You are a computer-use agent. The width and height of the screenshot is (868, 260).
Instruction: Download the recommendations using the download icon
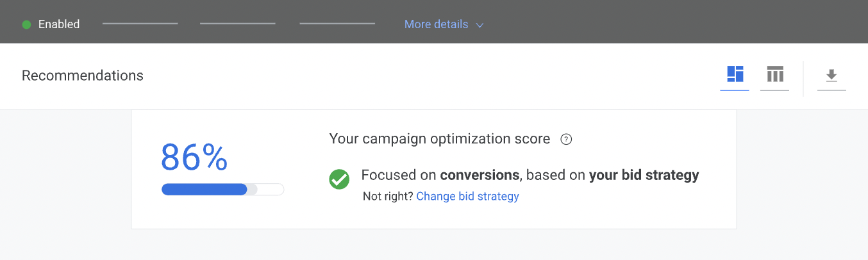[x=831, y=76]
